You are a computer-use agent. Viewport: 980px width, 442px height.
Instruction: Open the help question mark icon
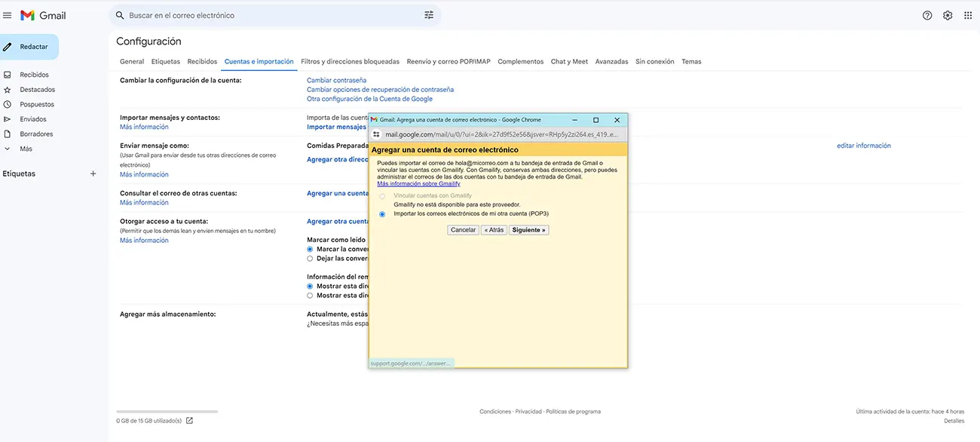(927, 15)
